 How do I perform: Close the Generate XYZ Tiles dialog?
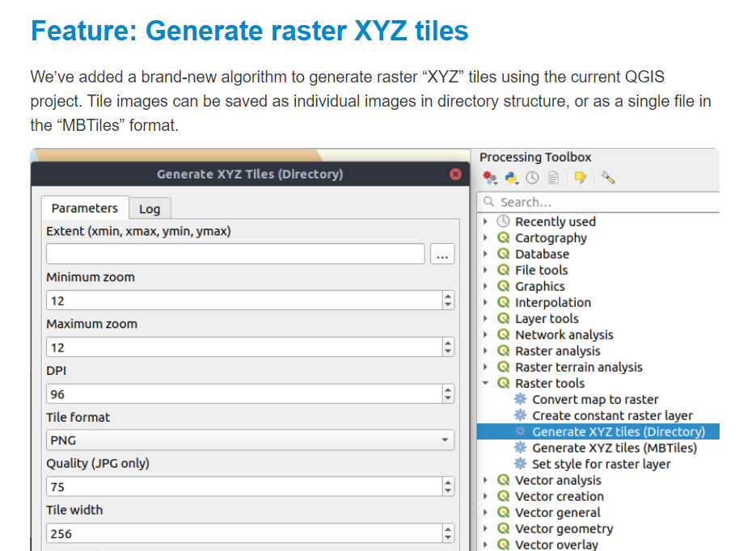tap(456, 175)
